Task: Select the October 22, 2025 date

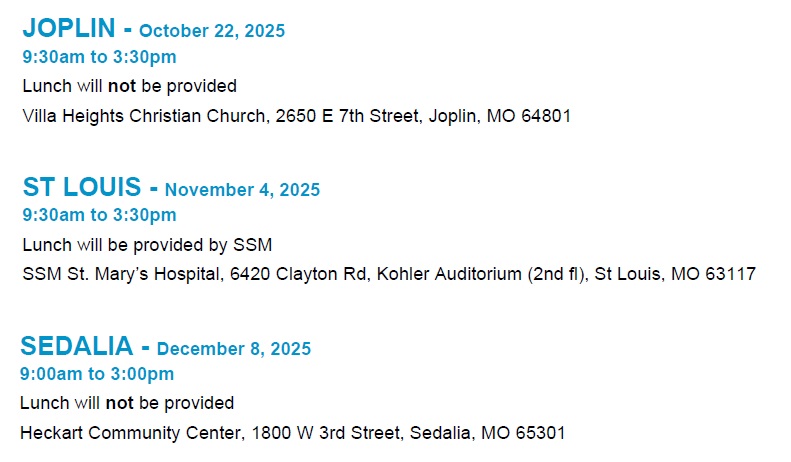Action: [x=212, y=31]
